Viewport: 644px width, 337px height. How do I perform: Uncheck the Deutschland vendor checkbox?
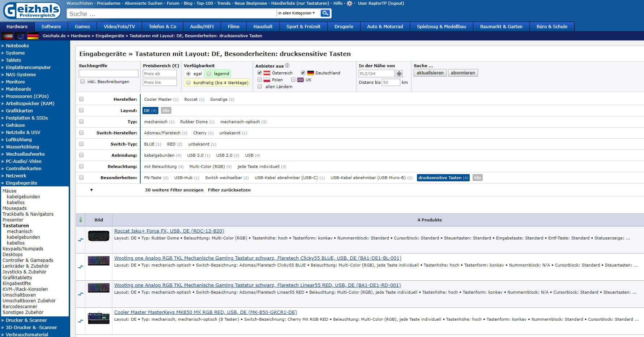tap(303, 73)
